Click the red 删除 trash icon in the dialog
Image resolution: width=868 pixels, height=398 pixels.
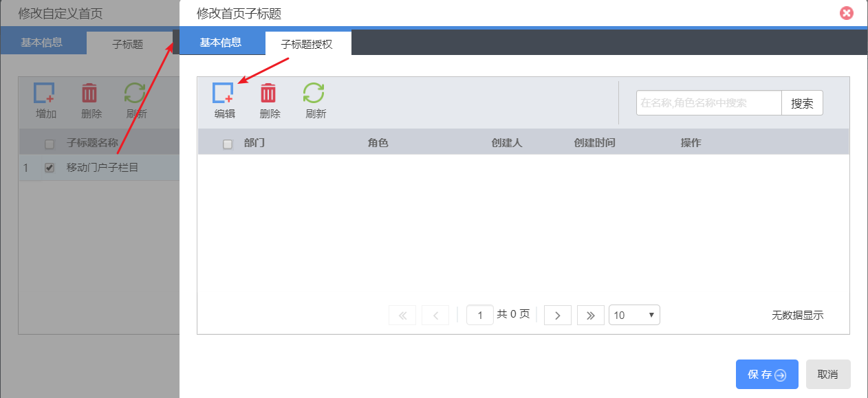(268, 94)
